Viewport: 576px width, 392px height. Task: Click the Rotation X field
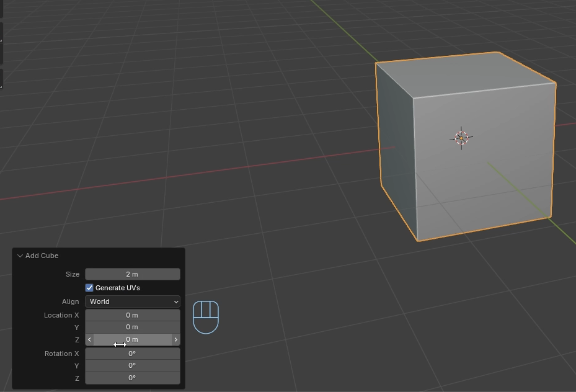[133, 354]
